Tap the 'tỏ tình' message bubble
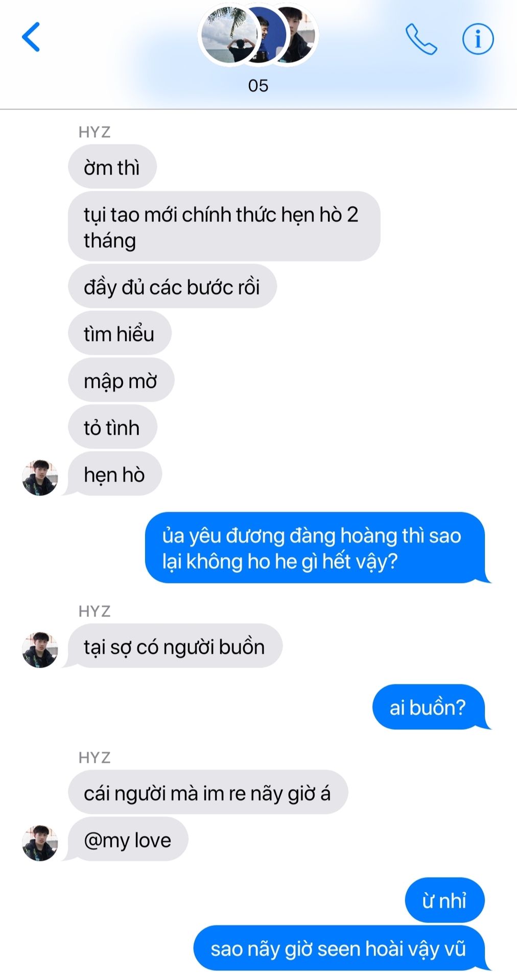The width and height of the screenshot is (517, 980). click(x=112, y=427)
